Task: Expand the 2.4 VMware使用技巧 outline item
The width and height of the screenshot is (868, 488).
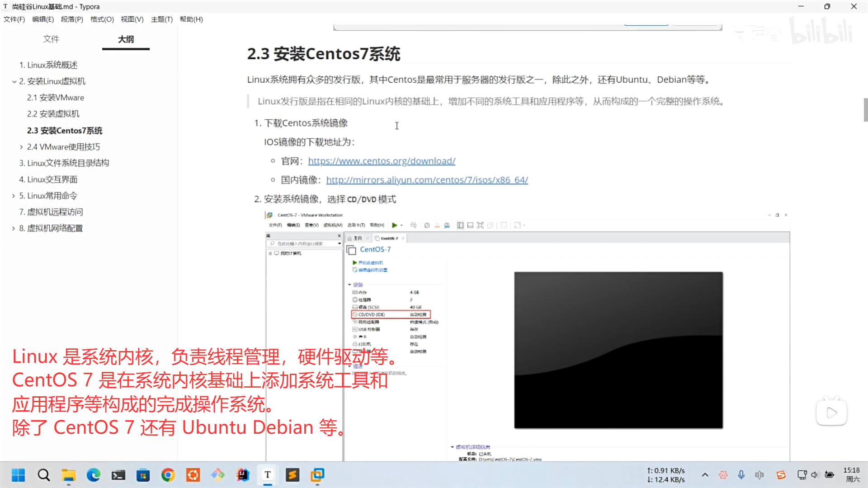Action: click(x=21, y=147)
